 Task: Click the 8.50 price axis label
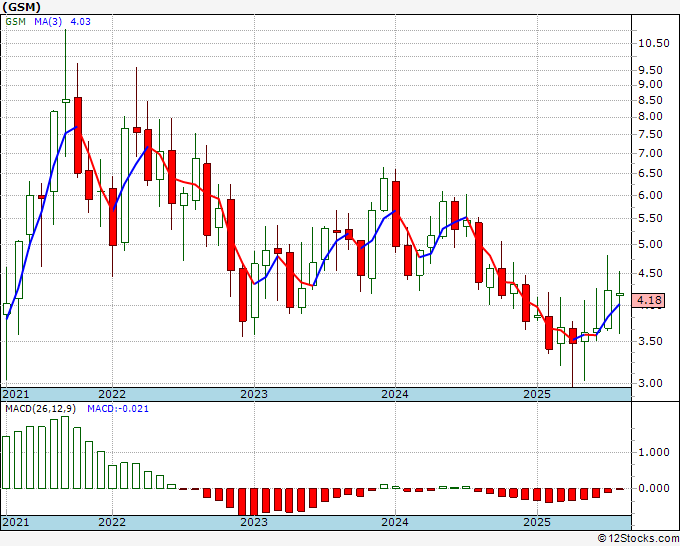coord(650,100)
